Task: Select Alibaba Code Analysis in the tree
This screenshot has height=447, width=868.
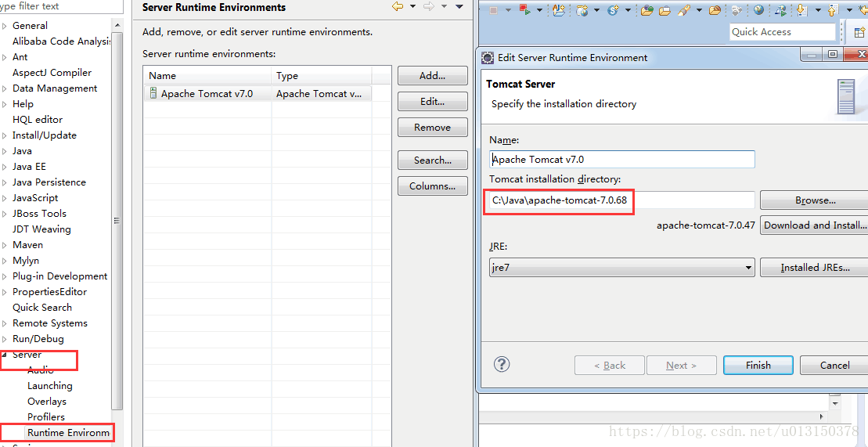Action: point(62,41)
